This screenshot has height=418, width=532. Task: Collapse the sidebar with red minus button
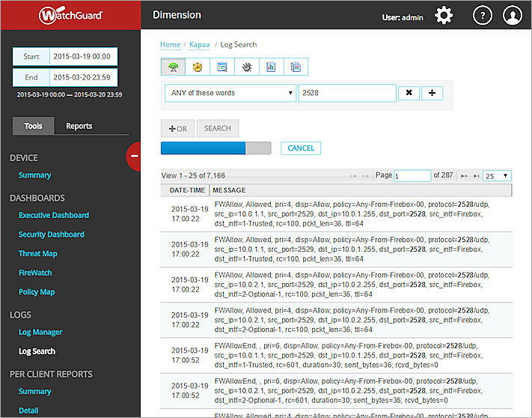point(135,156)
